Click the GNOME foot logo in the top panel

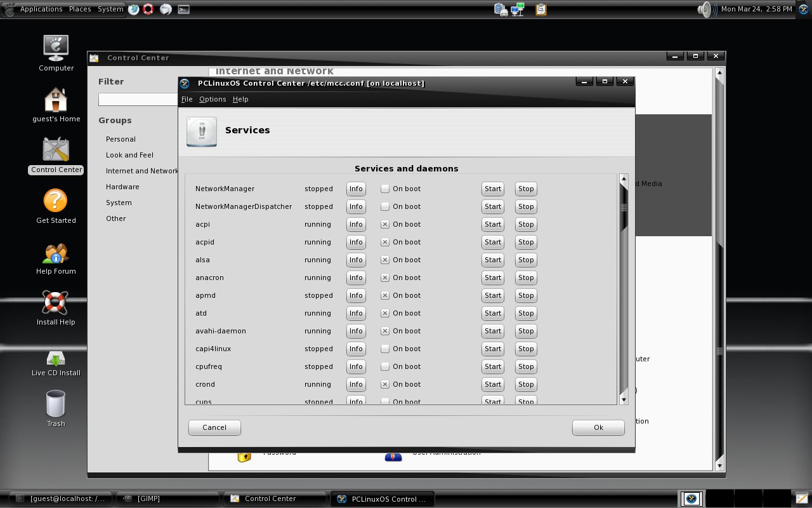coord(9,9)
